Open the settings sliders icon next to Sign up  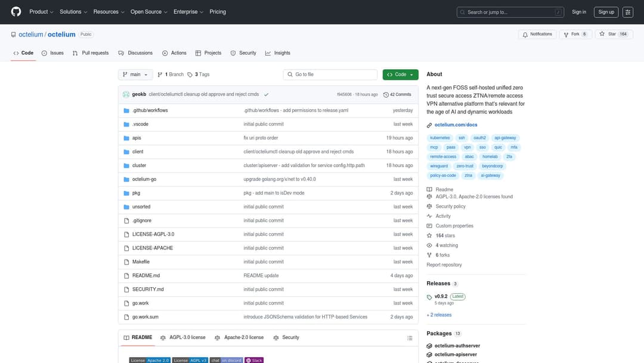tap(627, 13)
